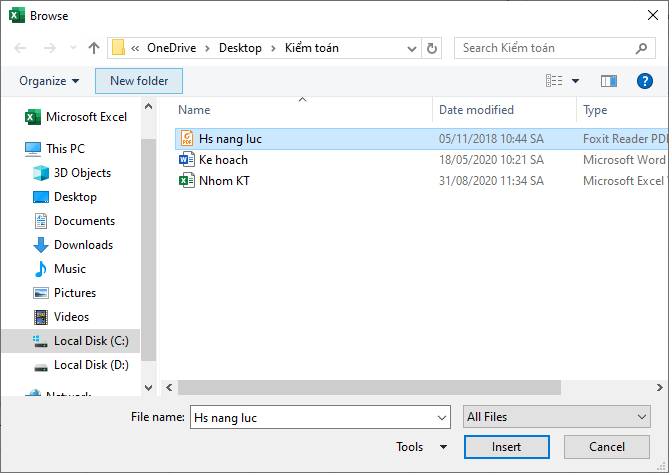Viewport: 669px width, 473px height.
Task: Toggle the preview pane
Action: click(609, 81)
